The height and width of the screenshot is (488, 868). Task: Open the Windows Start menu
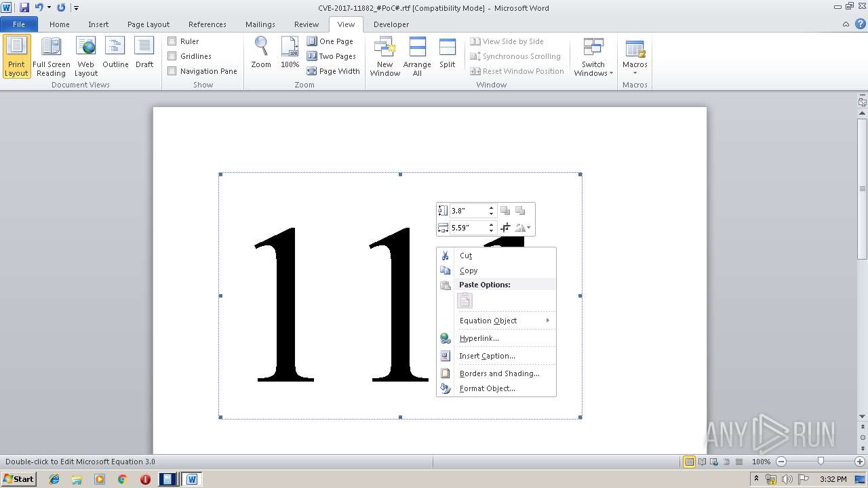tap(19, 479)
